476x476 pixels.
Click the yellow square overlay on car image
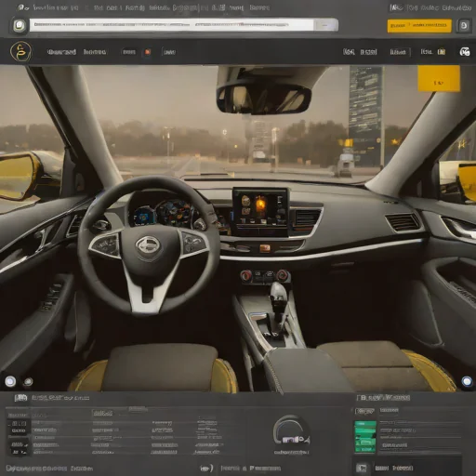(439, 78)
